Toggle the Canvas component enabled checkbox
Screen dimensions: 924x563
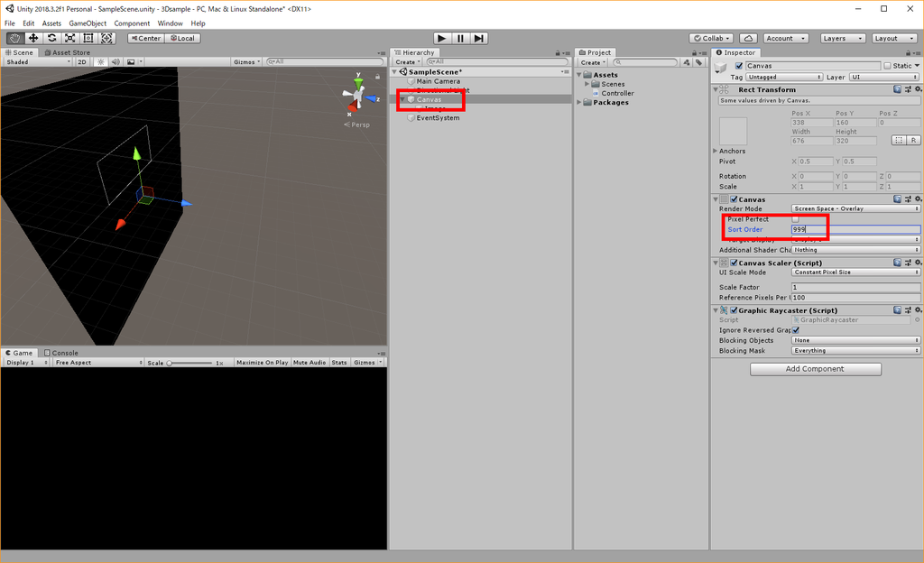coord(735,199)
